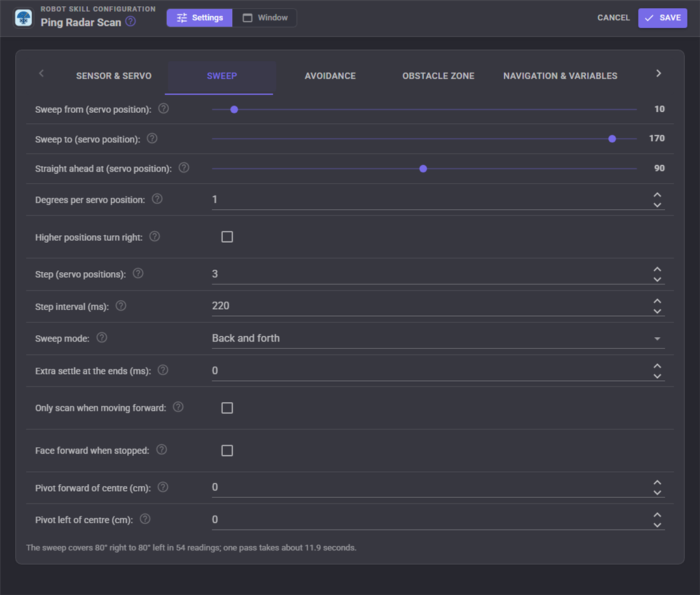Screen dimensions: 700x595
Task: Open help for Sweep from servo position
Action: [164, 109]
